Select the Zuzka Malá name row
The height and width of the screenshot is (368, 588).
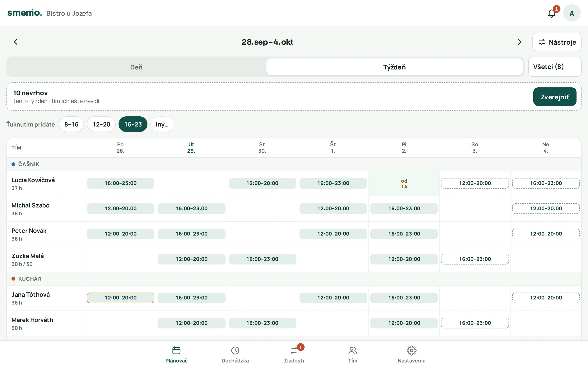pos(46,260)
